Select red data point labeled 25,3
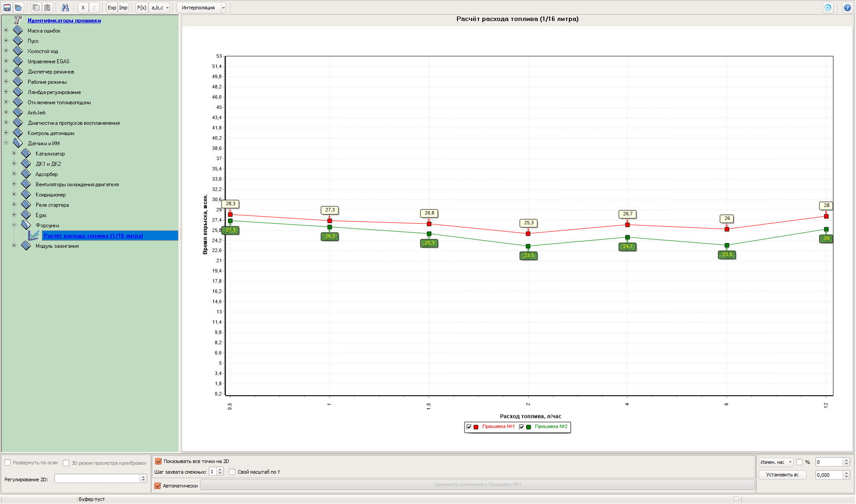 528,234
